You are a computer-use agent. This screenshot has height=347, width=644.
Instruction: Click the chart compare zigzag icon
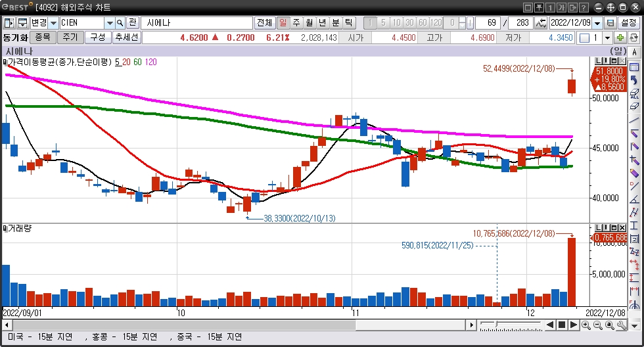click(x=541, y=22)
